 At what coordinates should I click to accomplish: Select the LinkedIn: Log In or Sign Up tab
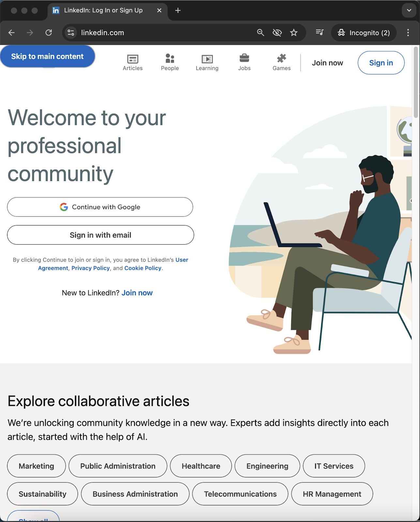click(108, 10)
